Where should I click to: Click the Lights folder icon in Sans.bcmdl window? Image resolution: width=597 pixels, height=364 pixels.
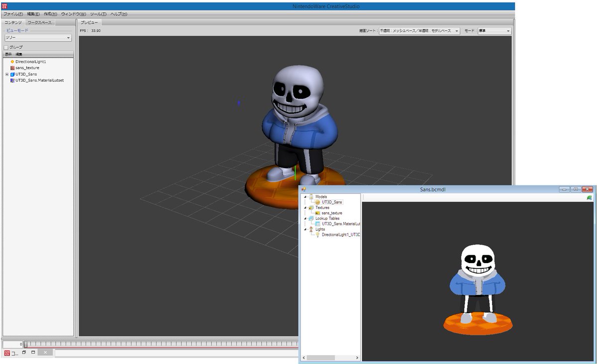(x=311, y=229)
